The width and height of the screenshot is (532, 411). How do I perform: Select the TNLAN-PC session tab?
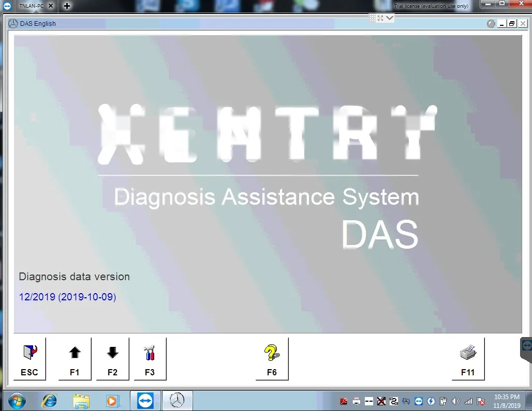click(x=31, y=6)
